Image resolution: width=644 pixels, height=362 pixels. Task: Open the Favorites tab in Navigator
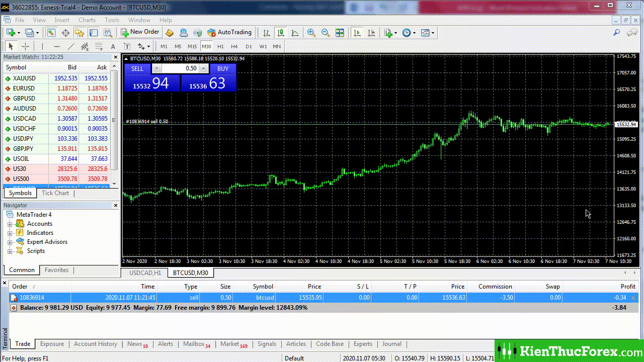pyautogui.click(x=57, y=270)
